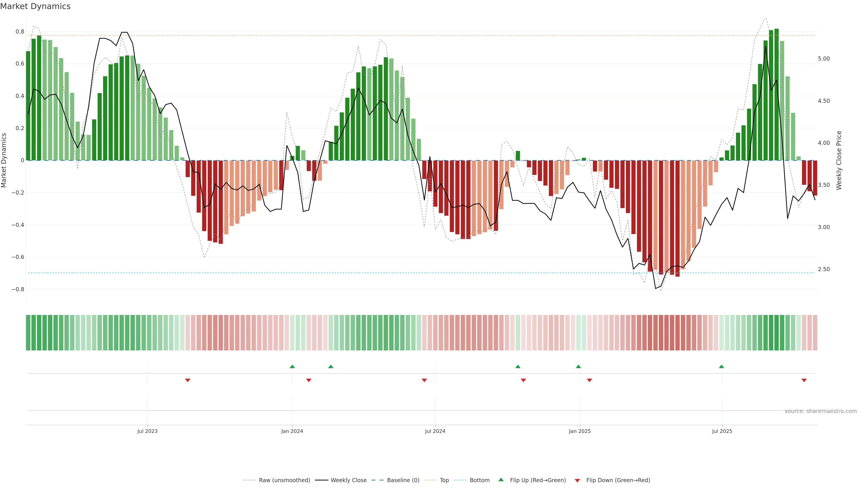Click the Weekly Close Price axis title
This screenshot has height=488, width=868.
839,160
